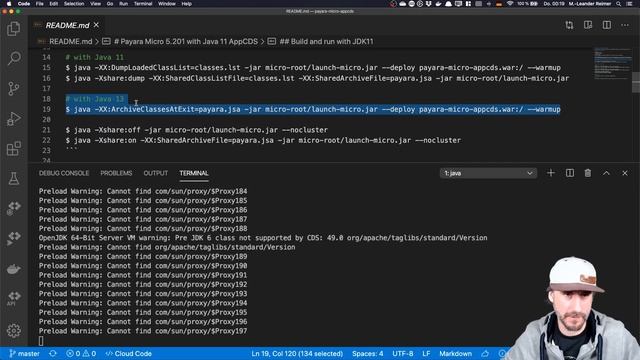
Task: Open terminal selector dropdown 1: java
Action: coord(488,173)
